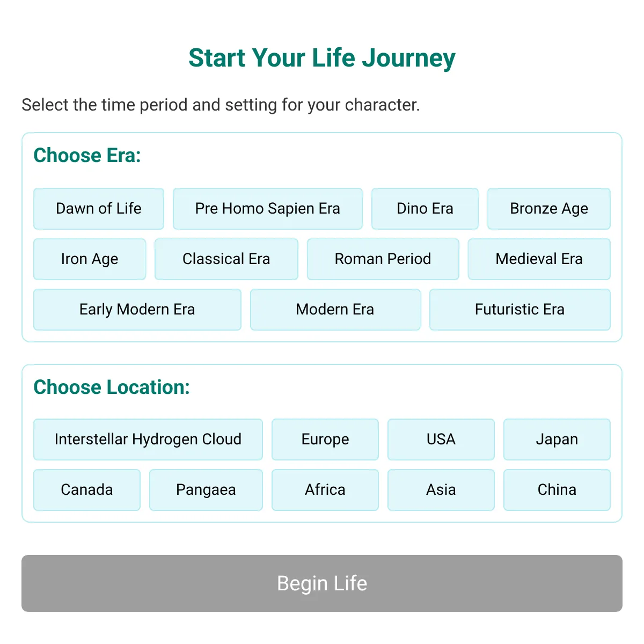Click the Modern Era option

pyautogui.click(x=335, y=310)
